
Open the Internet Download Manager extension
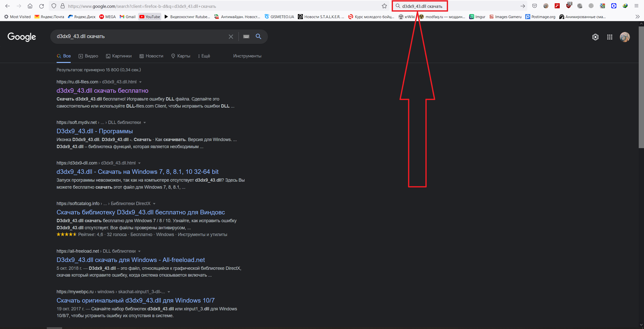[625, 6]
